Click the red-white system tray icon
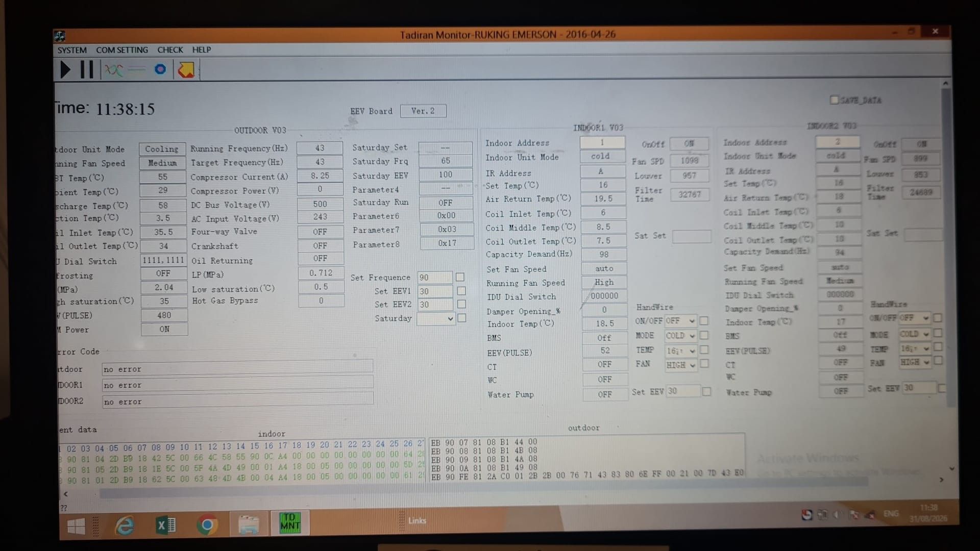The height and width of the screenshot is (551, 980). pos(806,515)
